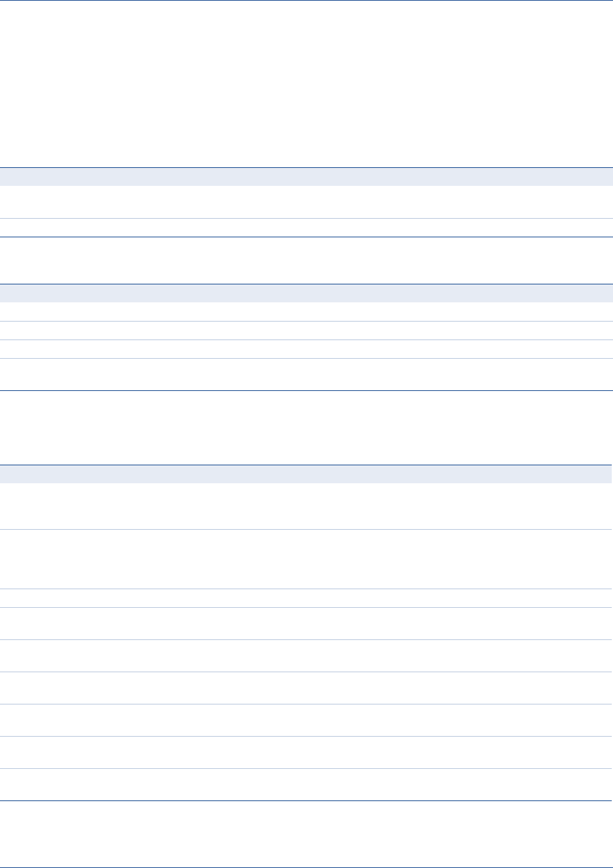The width and height of the screenshot is (613, 868).
Task: Select the tallest second row of the bottom table
Action: point(306,559)
